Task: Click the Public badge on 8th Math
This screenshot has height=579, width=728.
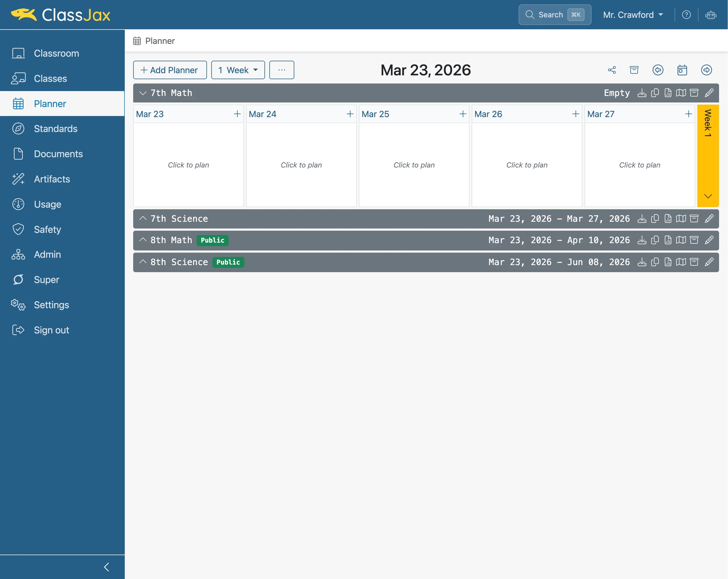Action: click(212, 240)
